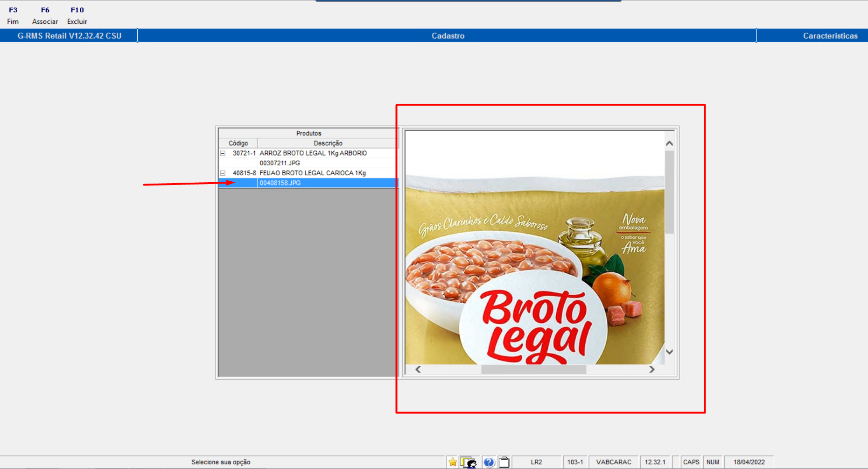
Task: Choose F3 Fim to exit the screen
Action: tap(13, 15)
